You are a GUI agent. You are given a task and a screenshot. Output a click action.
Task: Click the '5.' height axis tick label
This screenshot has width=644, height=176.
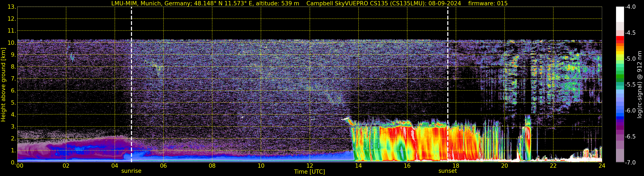pos(13,102)
